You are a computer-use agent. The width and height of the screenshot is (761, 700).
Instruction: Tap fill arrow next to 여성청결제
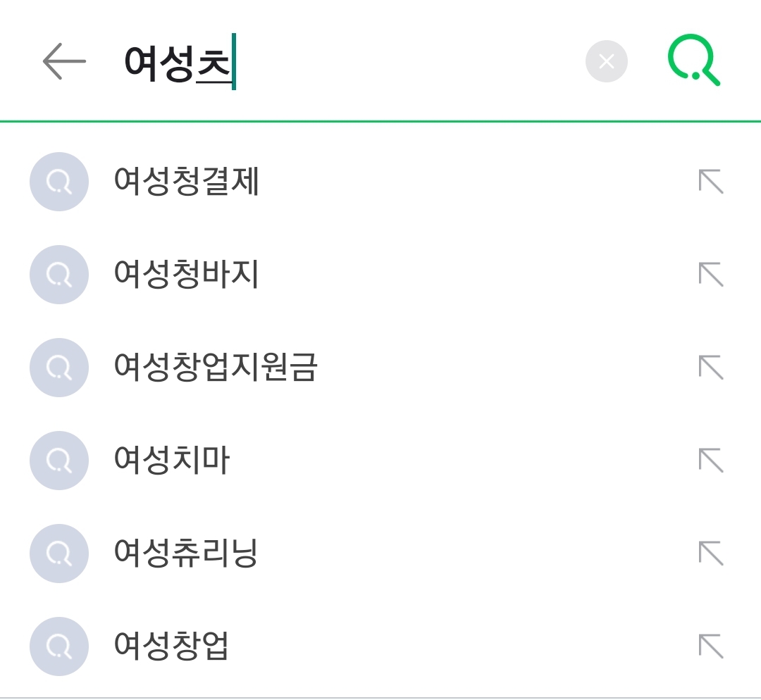tap(711, 182)
